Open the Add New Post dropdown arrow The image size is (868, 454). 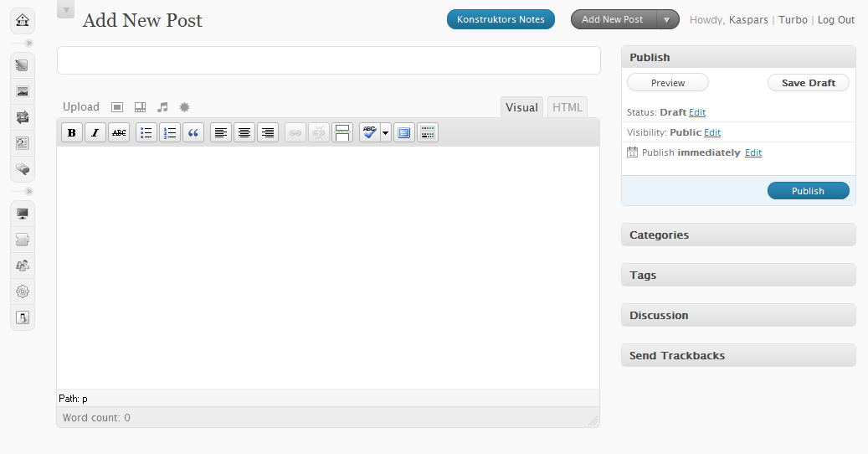667,19
